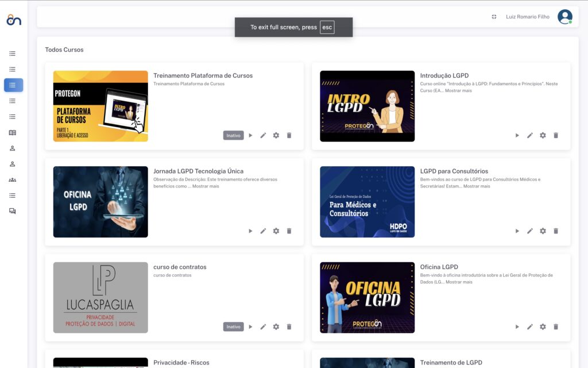Click Inativo badge on Treinamento Plataforma de Cursos
Viewport: 588px width, 368px height.
[233, 135]
